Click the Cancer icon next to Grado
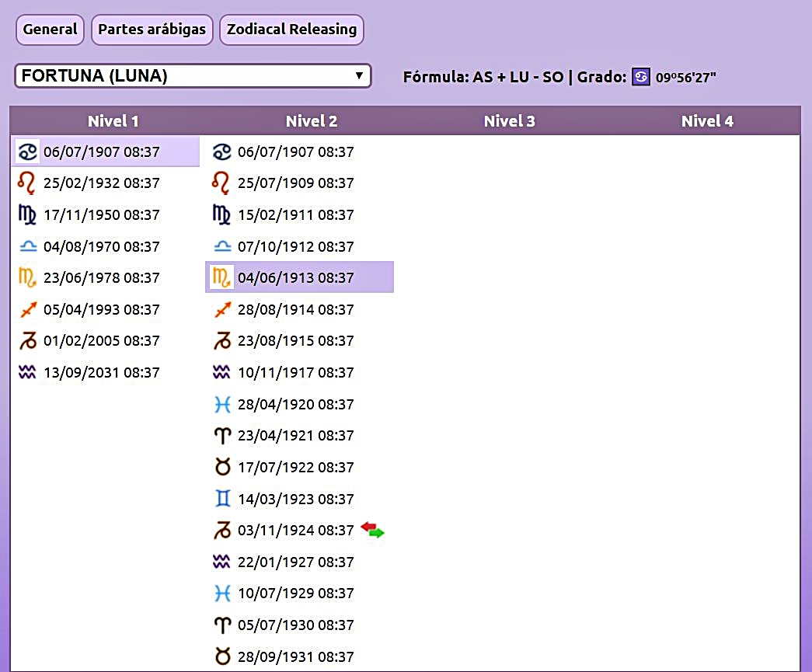 pos(640,77)
